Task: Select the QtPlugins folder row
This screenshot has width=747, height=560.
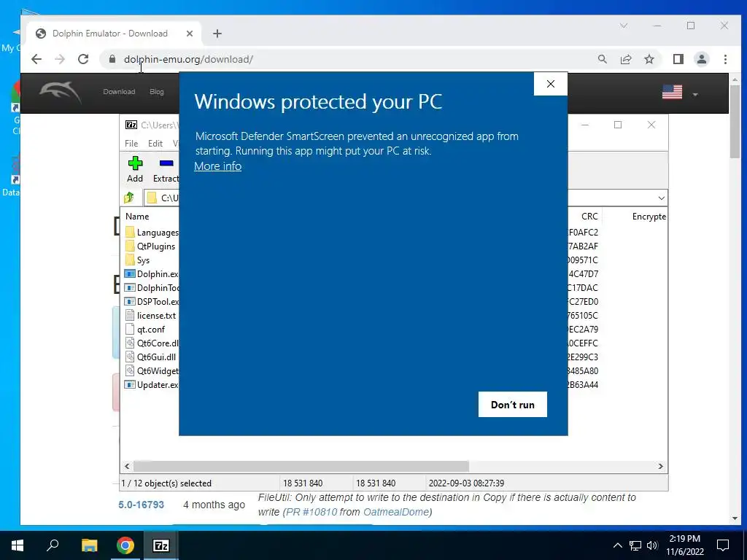Action: click(x=150, y=246)
